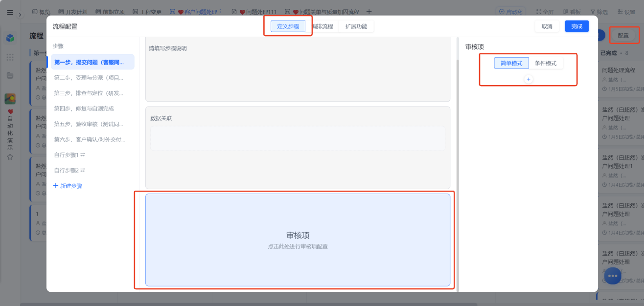Click the 审核项 configuration panel
644x306 pixels.
click(298, 240)
